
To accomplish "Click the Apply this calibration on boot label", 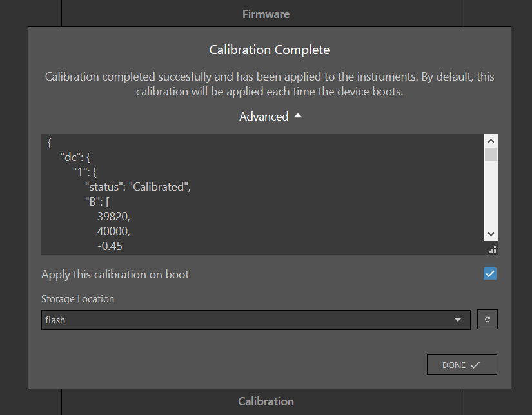I will (115, 275).
